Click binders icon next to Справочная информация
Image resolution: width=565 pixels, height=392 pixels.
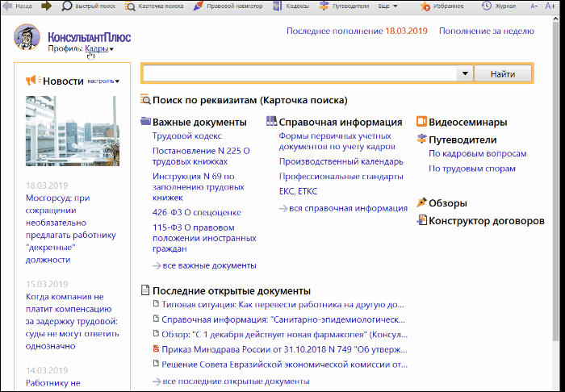(x=272, y=121)
